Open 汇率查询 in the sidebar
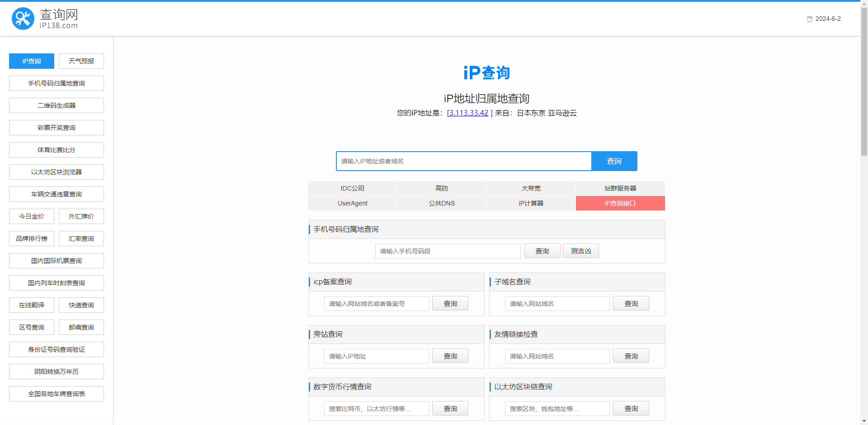 coord(81,239)
